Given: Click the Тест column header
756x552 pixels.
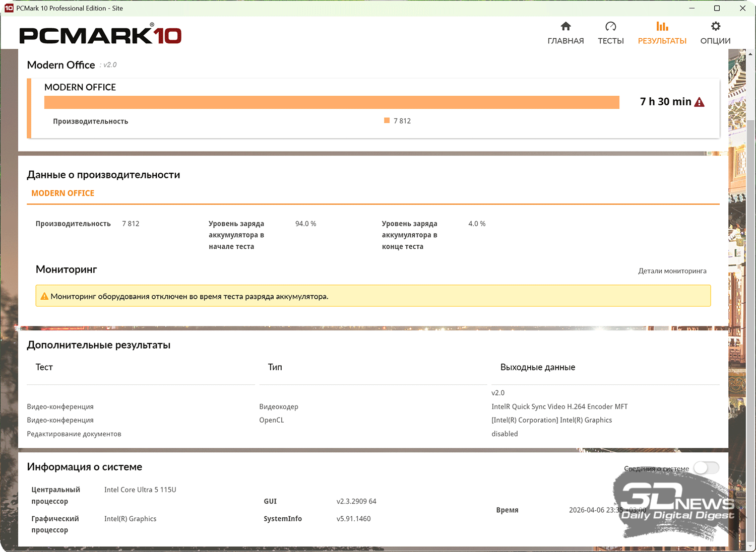Looking at the screenshot, I should coord(44,367).
